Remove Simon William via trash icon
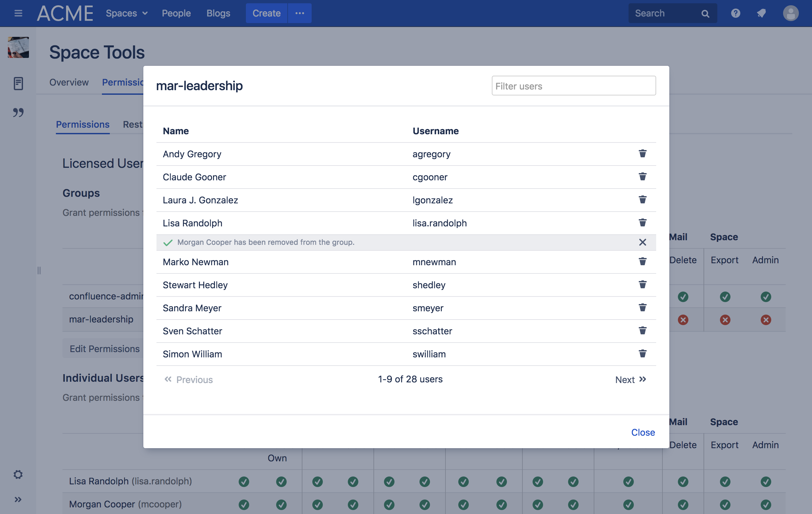812x514 pixels. point(642,354)
